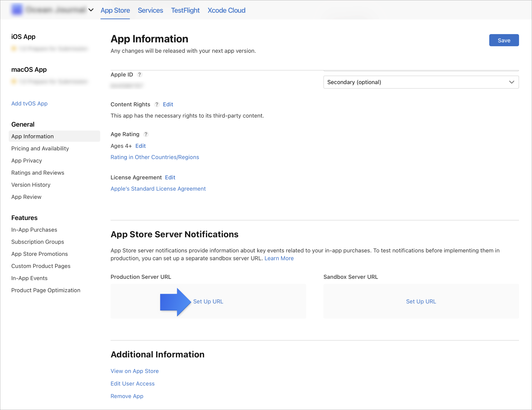Open Subscription Groups settings
This screenshot has height=410, width=532.
click(37, 242)
